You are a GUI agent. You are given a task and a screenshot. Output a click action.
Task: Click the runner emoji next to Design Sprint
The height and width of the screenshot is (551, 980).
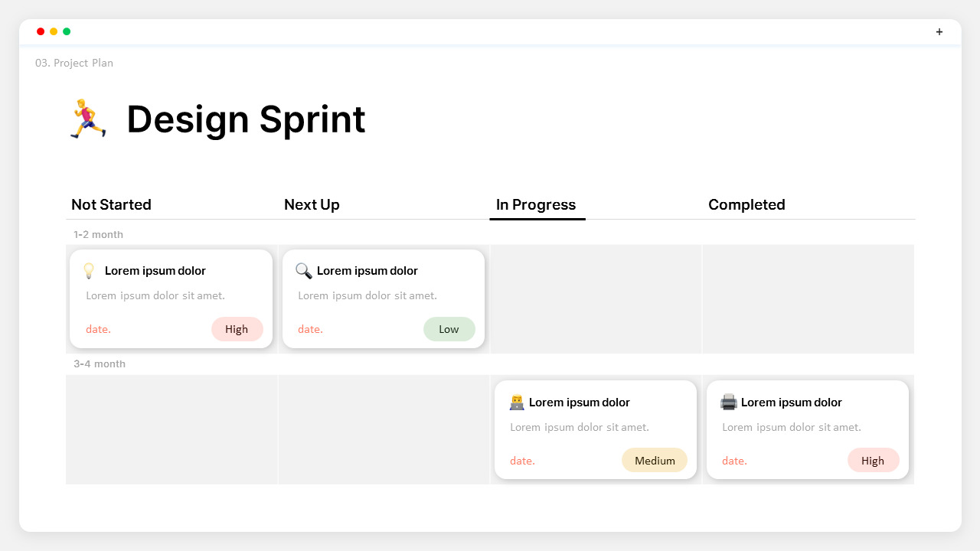coord(88,119)
